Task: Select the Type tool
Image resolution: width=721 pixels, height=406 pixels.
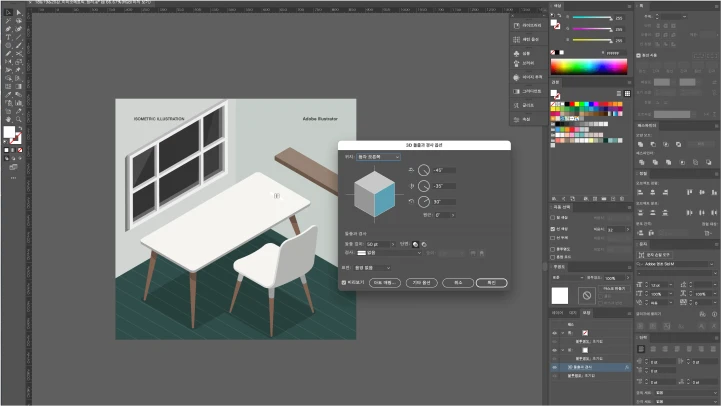Action: pyautogui.click(x=8, y=37)
